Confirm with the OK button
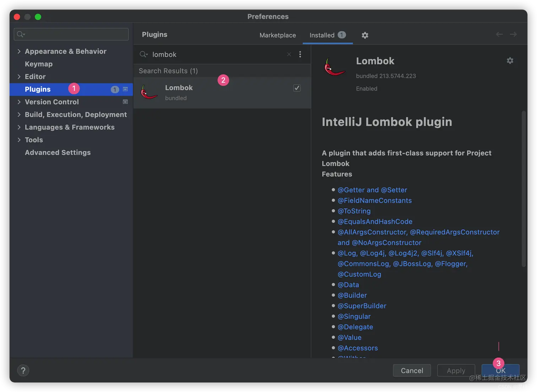The height and width of the screenshot is (392, 537). tap(500, 370)
